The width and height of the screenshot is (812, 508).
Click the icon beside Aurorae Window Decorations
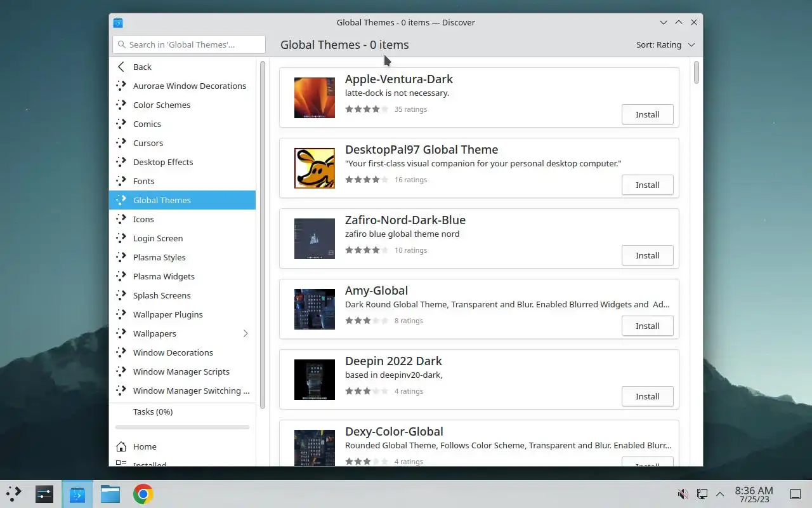pyautogui.click(x=121, y=86)
